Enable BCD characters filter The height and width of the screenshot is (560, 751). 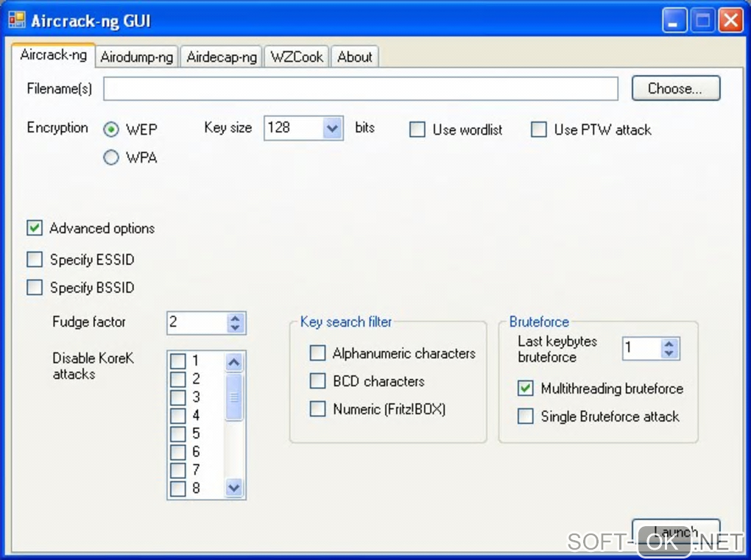coord(317,381)
